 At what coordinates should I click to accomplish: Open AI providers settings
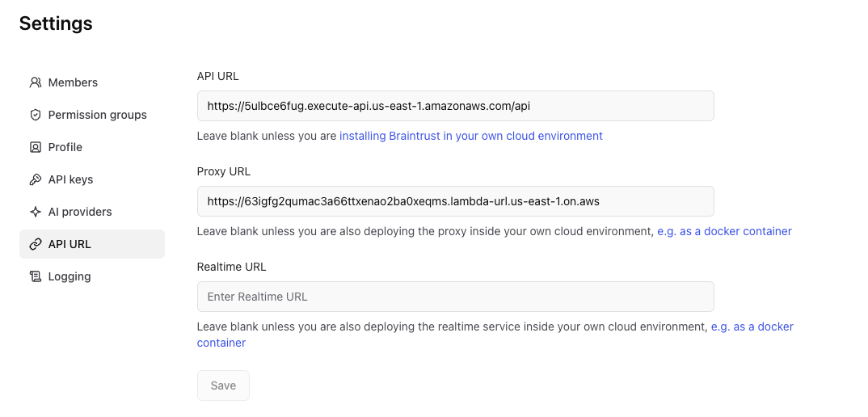[x=92, y=212]
